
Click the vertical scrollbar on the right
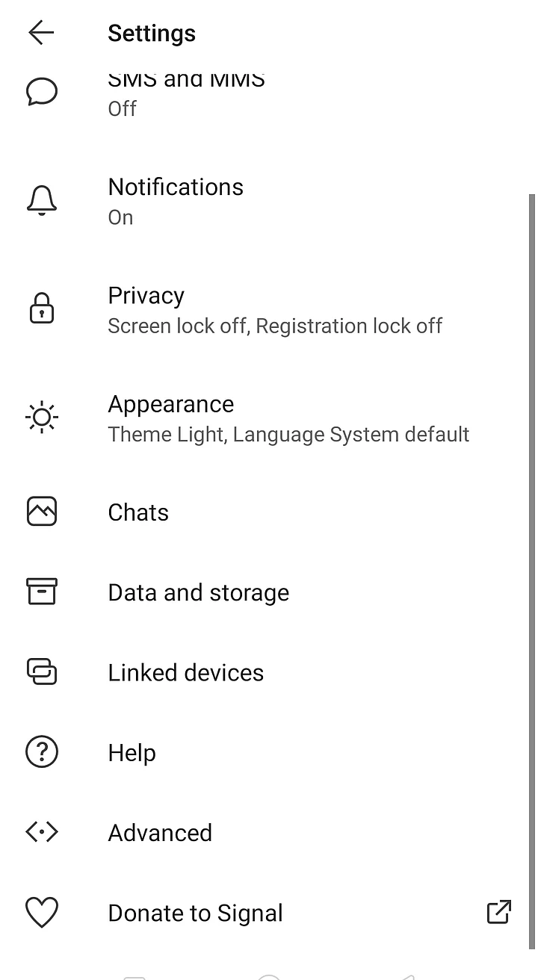point(531,523)
